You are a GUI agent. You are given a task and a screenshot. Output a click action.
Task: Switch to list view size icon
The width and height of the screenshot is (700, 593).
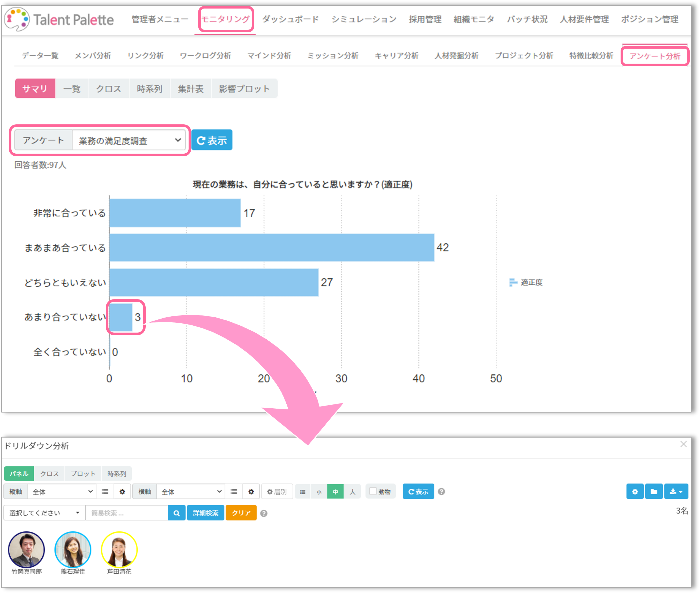point(303,492)
